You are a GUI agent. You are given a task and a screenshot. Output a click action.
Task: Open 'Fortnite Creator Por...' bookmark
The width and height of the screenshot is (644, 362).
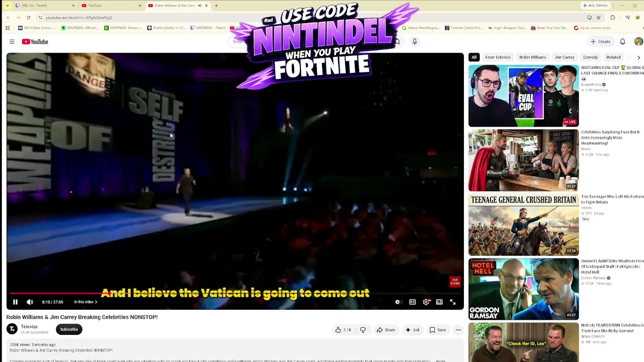[464, 28]
